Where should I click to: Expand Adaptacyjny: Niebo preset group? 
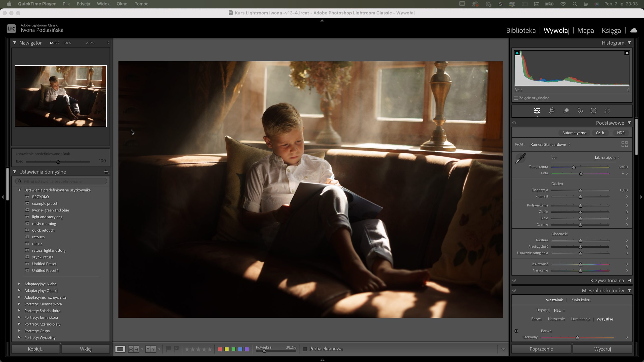19,284
